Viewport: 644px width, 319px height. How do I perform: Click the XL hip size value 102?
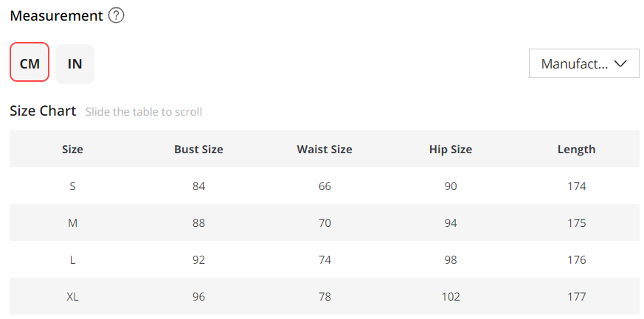[450, 297]
